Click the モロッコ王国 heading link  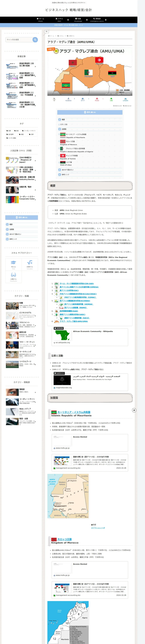[x=65, y=539]
